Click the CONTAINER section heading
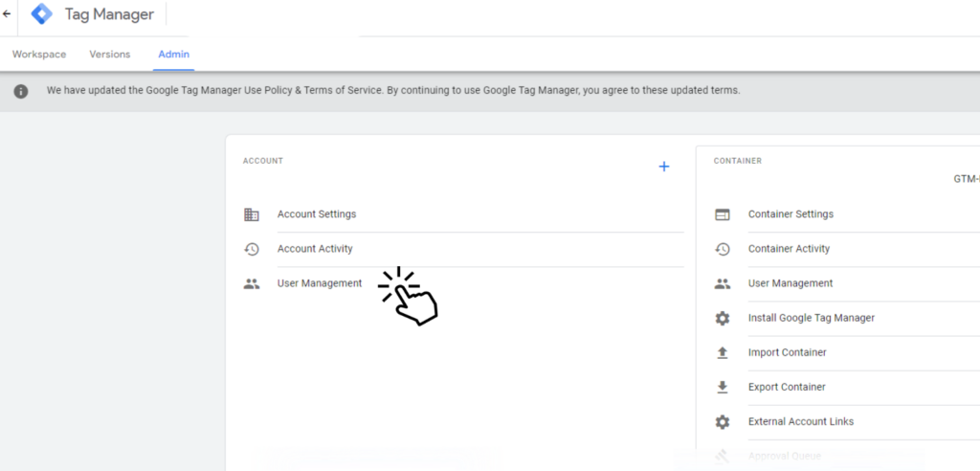 click(x=738, y=162)
